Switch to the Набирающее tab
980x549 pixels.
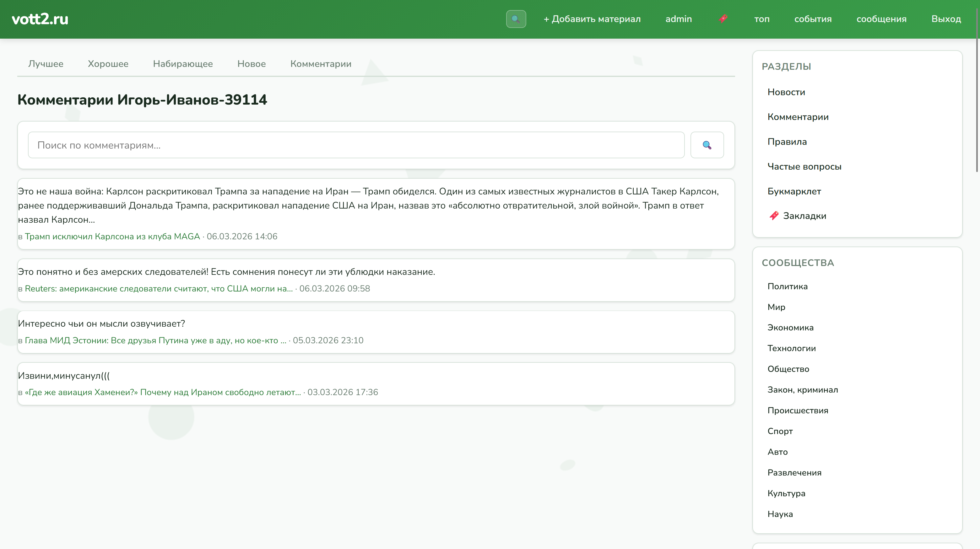183,64
